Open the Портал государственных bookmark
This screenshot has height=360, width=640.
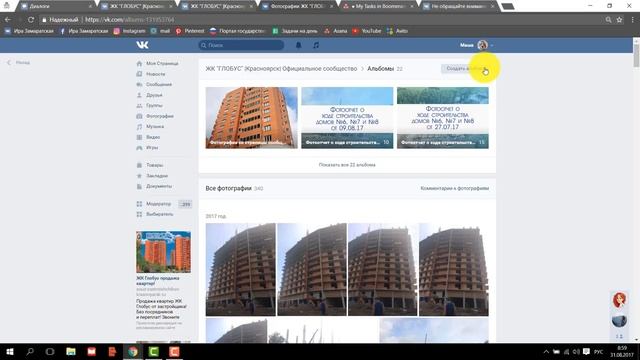238,31
